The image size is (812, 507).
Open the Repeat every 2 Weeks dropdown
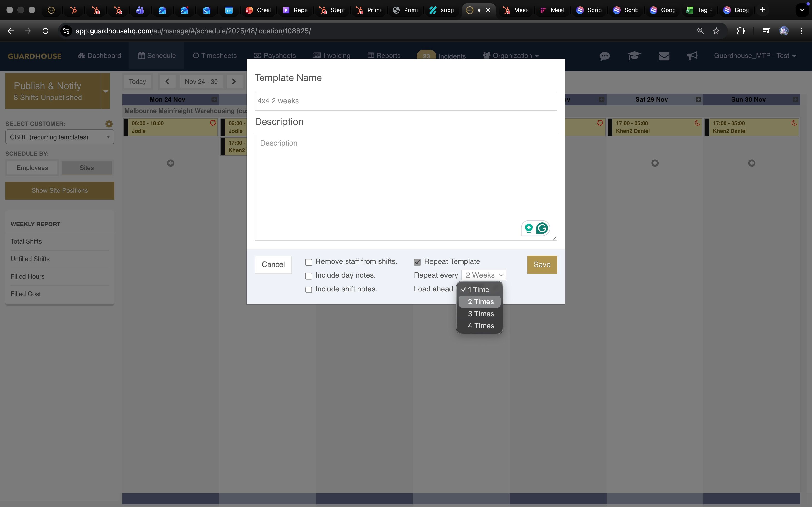point(484,275)
